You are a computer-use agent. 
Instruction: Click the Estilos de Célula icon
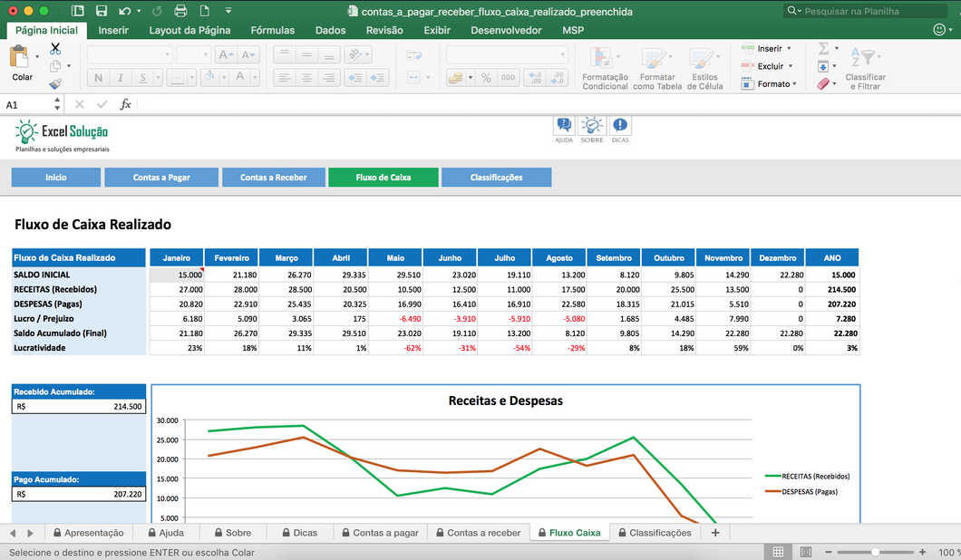701,58
